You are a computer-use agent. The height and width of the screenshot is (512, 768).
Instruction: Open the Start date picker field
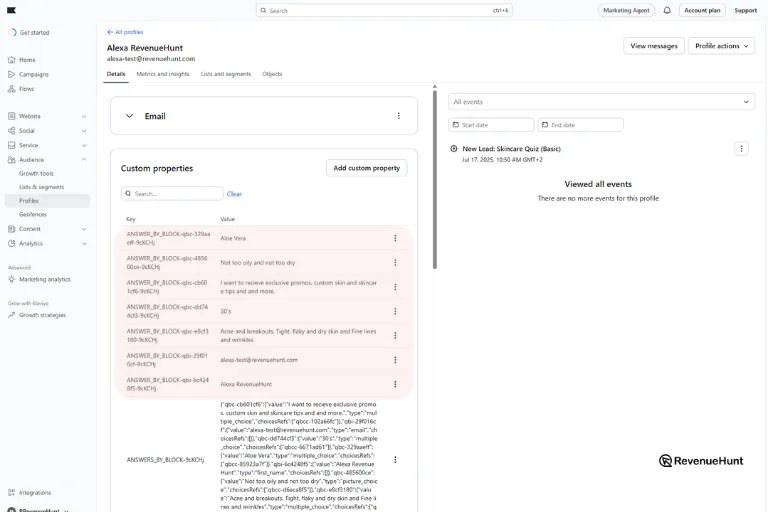pos(491,125)
